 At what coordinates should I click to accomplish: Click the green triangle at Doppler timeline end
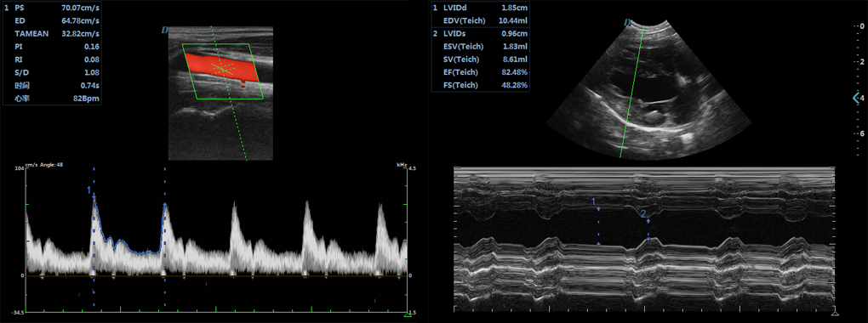pyautogui.click(x=408, y=314)
